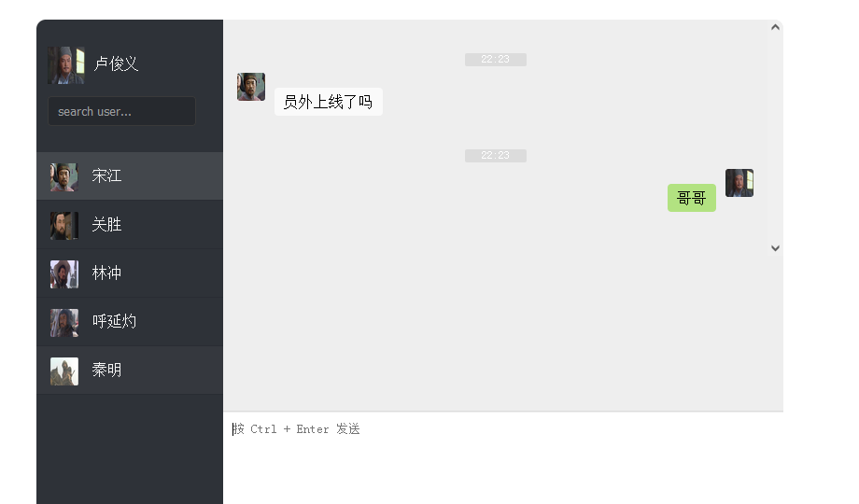Click 呼延灼's avatar in contact list

pos(64,323)
